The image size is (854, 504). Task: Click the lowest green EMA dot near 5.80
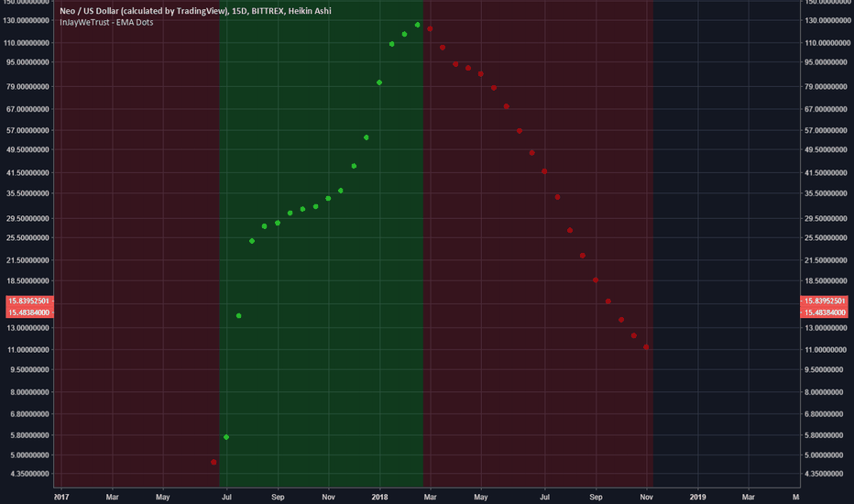pyautogui.click(x=226, y=437)
